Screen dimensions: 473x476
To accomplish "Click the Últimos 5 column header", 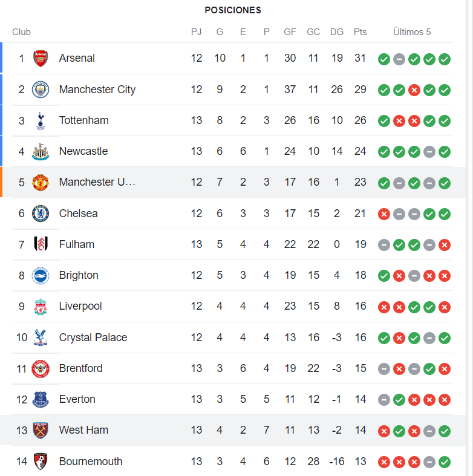I will click(x=412, y=32).
